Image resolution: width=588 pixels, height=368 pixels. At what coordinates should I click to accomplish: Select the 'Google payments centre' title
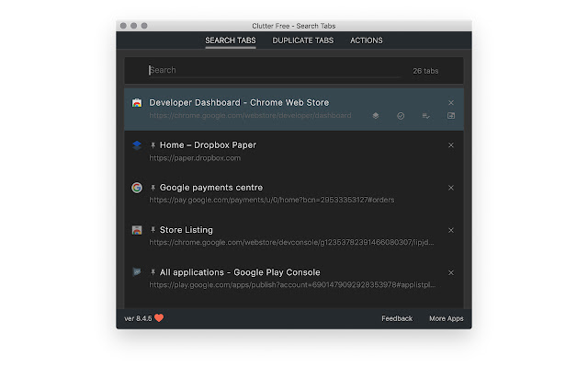coord(211,188)
